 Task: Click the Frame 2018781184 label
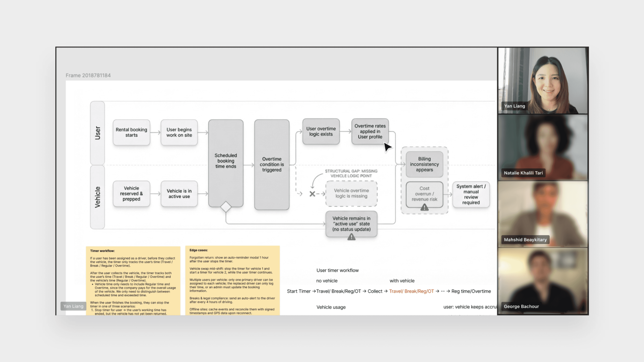(88, 75)
